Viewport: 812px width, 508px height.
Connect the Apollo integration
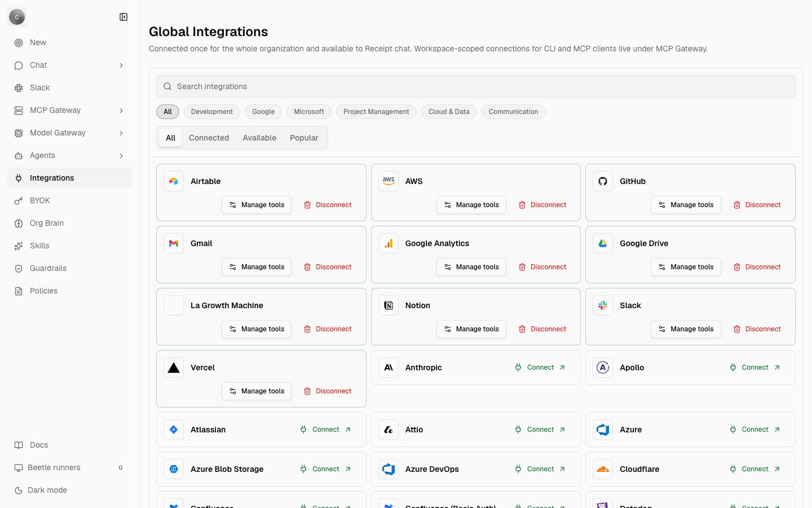[755, 367]
